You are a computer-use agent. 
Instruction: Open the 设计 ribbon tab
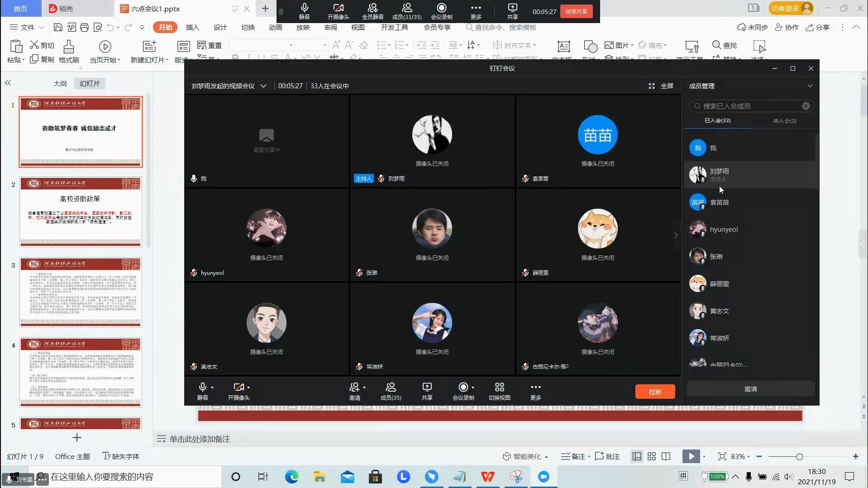pyautogui.click(x=220, y=28)
